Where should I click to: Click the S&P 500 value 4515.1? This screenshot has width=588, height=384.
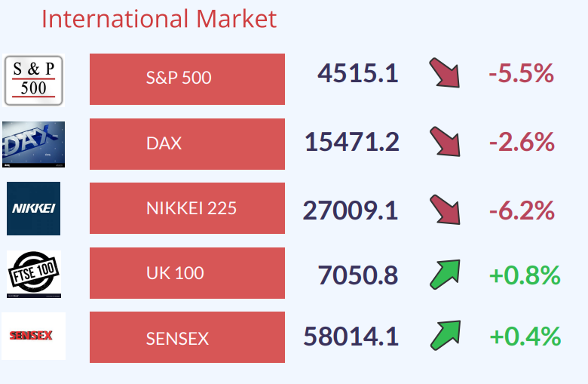[357, 74]
